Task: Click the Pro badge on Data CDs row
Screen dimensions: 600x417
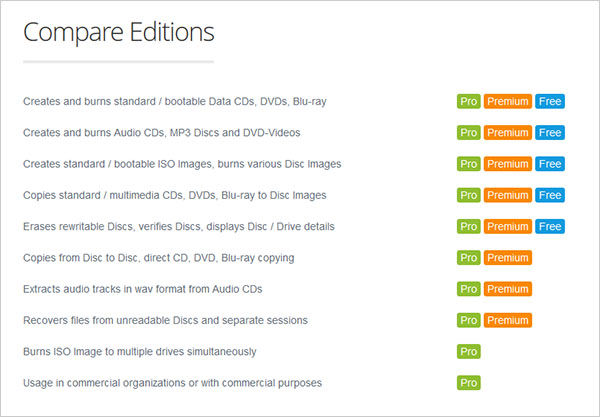Action: 468,101
